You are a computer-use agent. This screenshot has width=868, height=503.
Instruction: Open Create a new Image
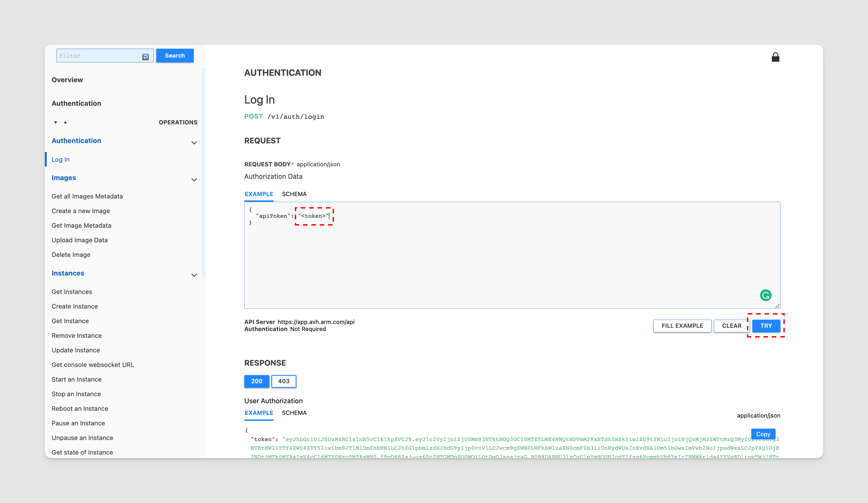click(81, 211)
